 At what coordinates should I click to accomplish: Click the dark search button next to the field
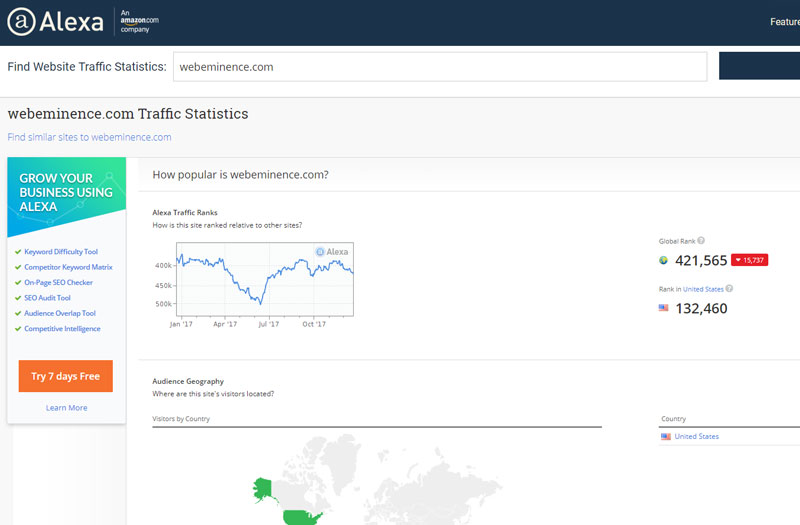pos(759,66)
